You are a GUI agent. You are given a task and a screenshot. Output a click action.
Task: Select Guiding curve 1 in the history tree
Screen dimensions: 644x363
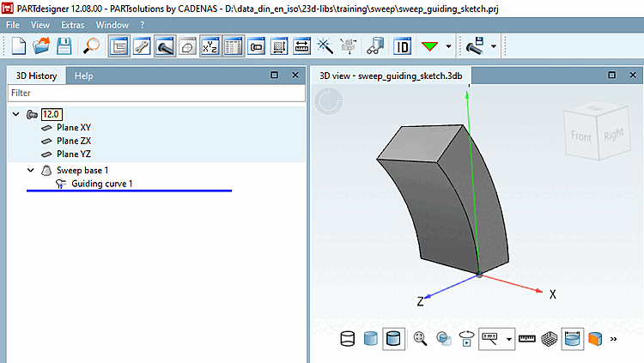pos(102,184)
